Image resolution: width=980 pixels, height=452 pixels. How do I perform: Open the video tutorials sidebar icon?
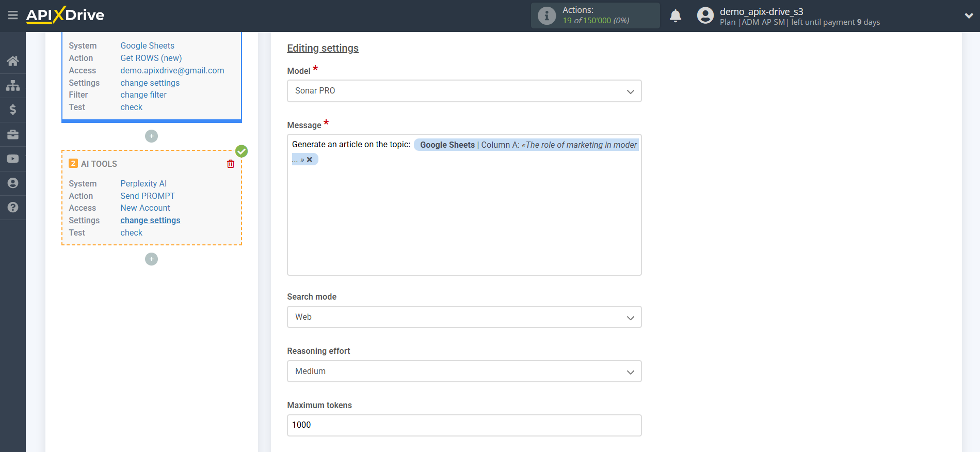pos(13,159)
